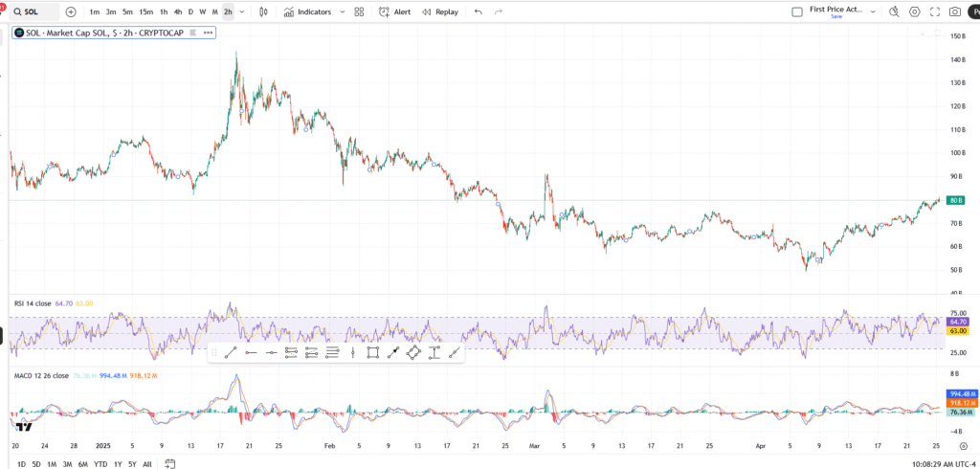Select the 15m interval
Screen dimensions: 980x469
145,12
